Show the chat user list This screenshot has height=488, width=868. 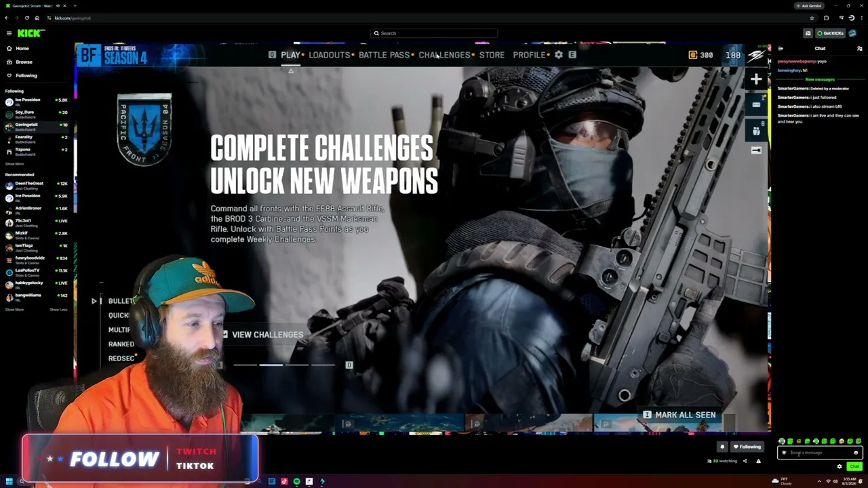(860, 49)
